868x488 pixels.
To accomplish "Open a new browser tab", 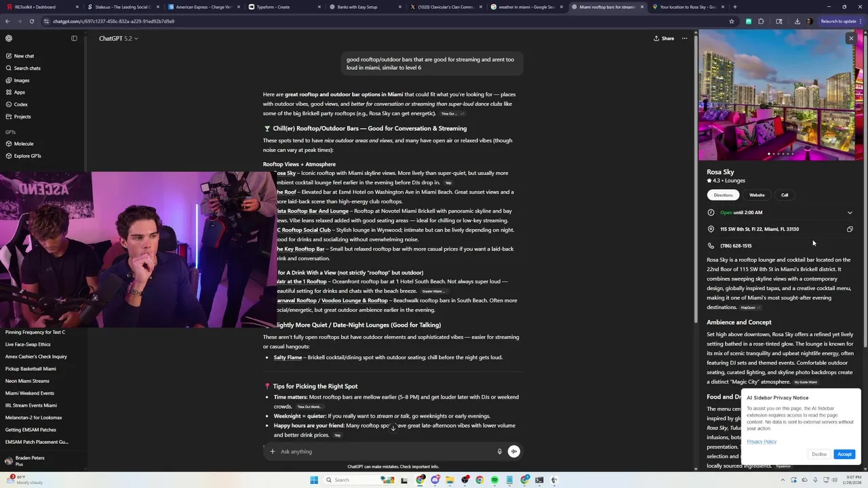I will (x=735, y=7).
